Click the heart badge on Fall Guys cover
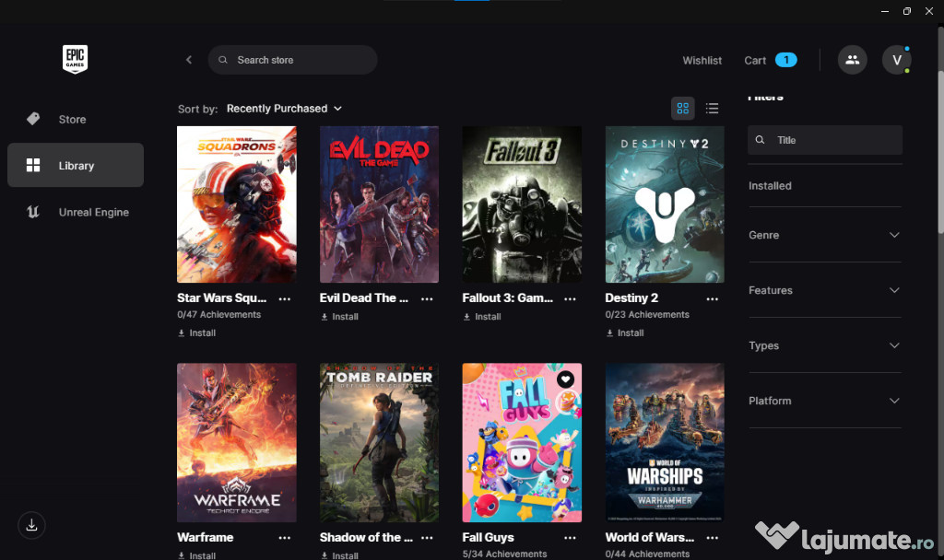 click(x=565, y=379)
